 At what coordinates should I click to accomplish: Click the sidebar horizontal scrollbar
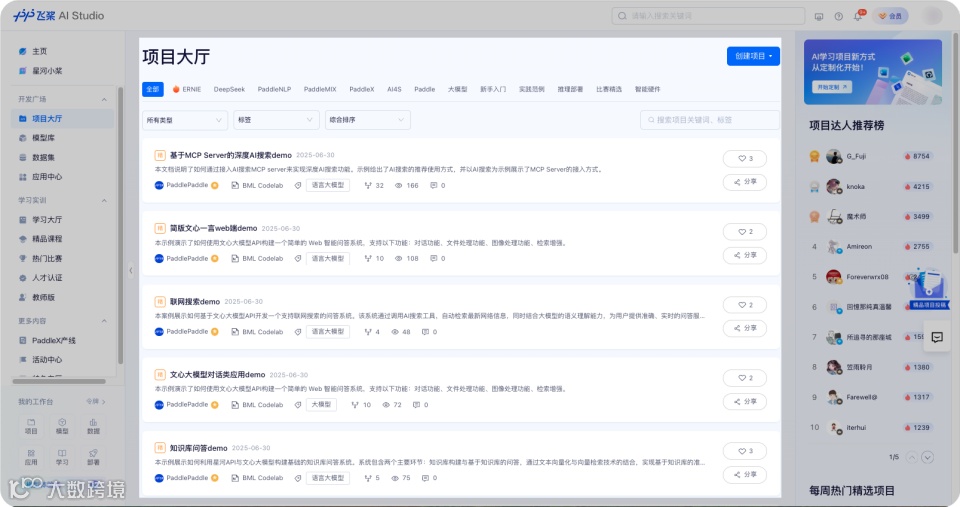[x=59, y=381]
